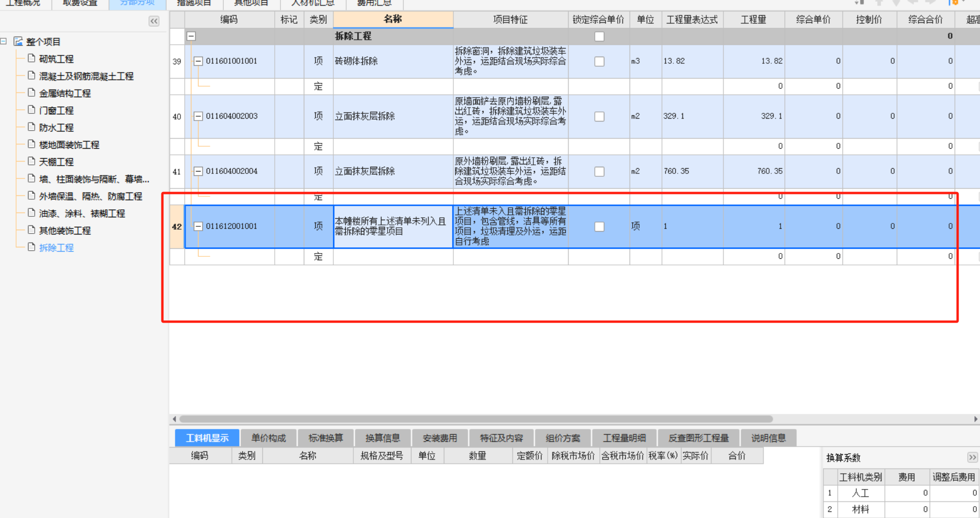Click the 综合单价 column header
This screenshot has height=518, width=980.
[813, 20]
